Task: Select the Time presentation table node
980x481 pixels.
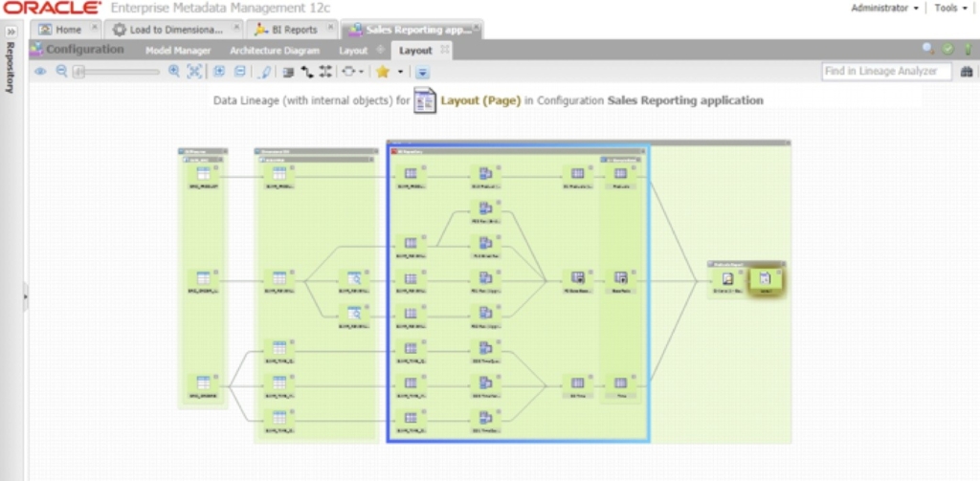Action: pyautogui.click(x=620, y=386)
